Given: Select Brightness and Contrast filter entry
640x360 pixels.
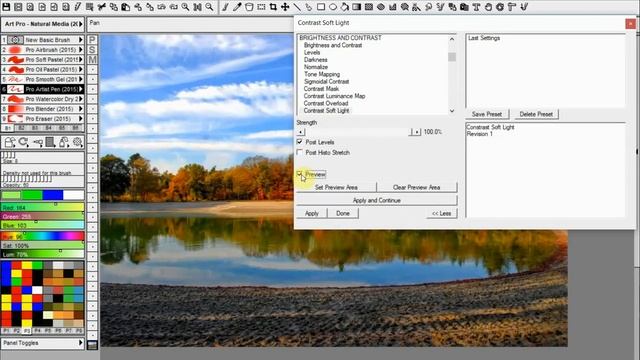Looking at the screenshot, I should (x=333, y=45).
